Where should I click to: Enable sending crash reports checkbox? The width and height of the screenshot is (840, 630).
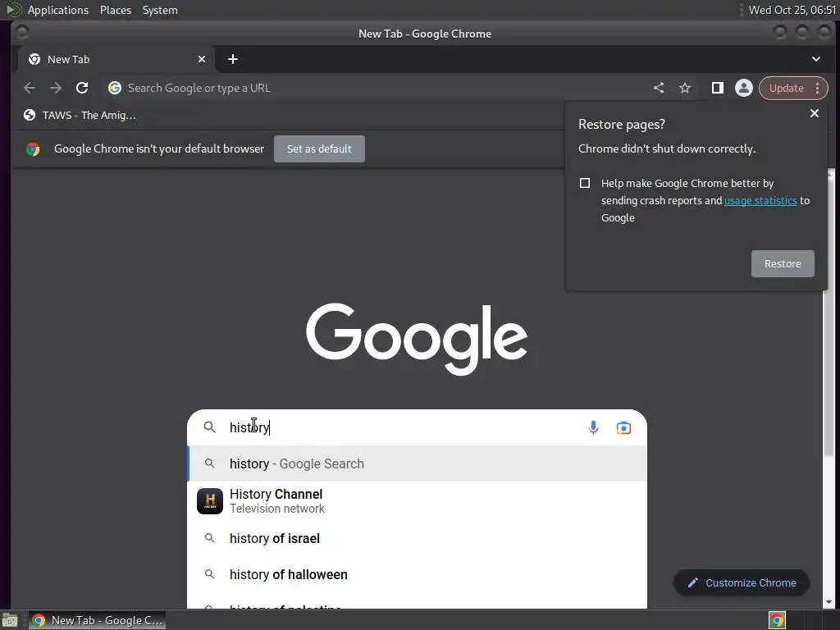tap(585, 183)
